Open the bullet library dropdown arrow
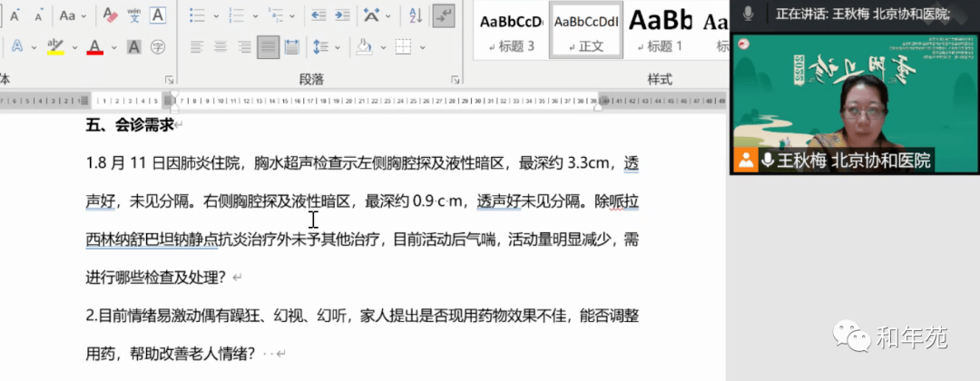The width and height of the screenshot is (980, 381). click(x=216, y=16)
